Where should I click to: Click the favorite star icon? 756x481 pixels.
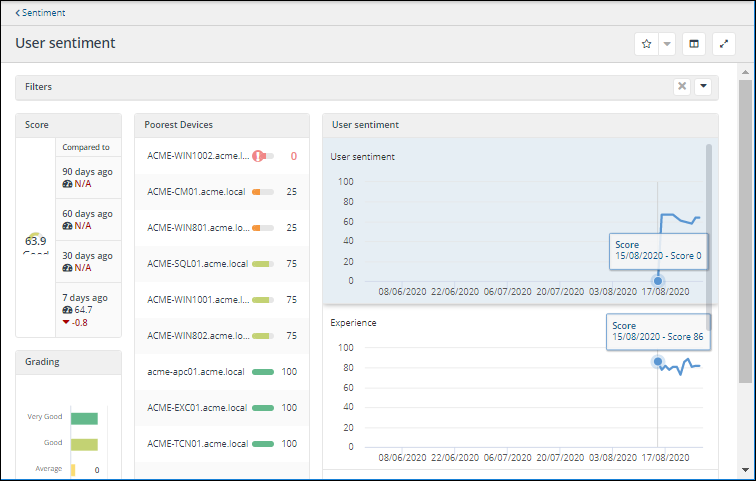pyautogui.click(x=647, y=44)
